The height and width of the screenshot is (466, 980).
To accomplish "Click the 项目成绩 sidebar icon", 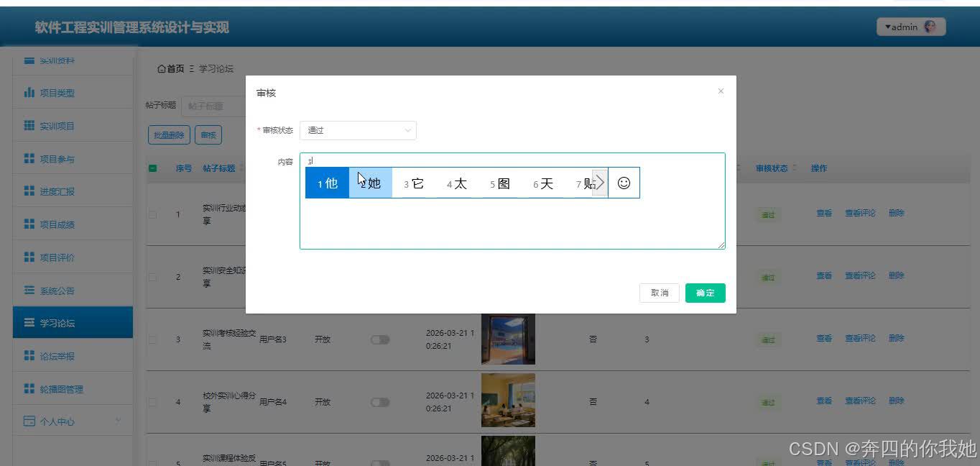I will click(x=29, y=224).
